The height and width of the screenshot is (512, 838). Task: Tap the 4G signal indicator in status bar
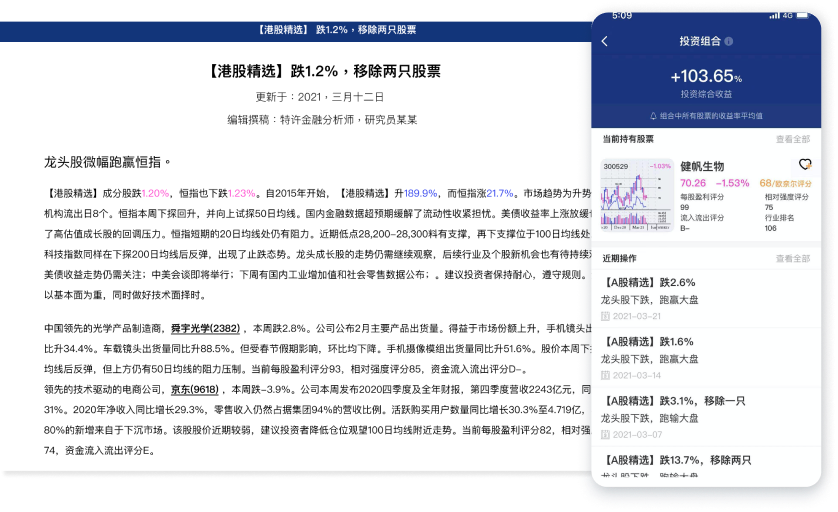tap(789, 16)
